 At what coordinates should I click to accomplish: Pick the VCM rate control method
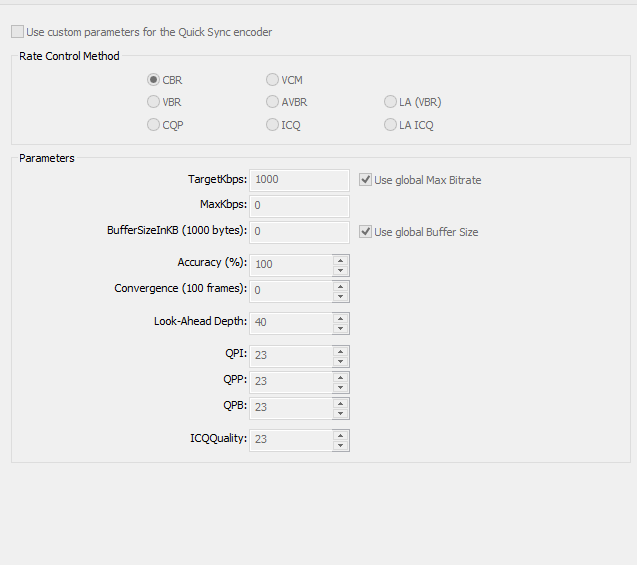[x=272, y=80]
